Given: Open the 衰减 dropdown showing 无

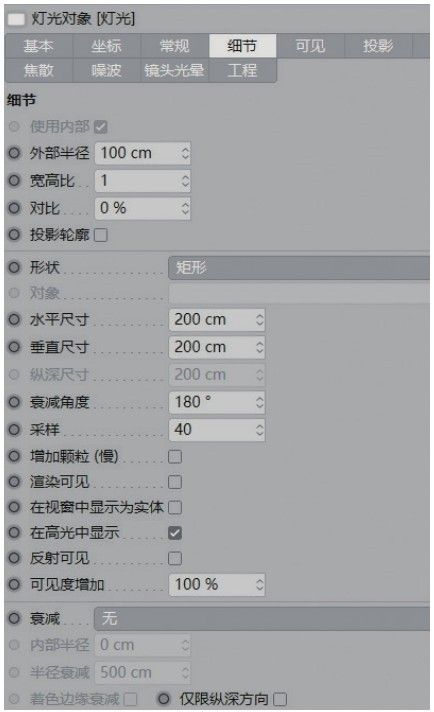Looking at the screenshot, I should point(261,618).
